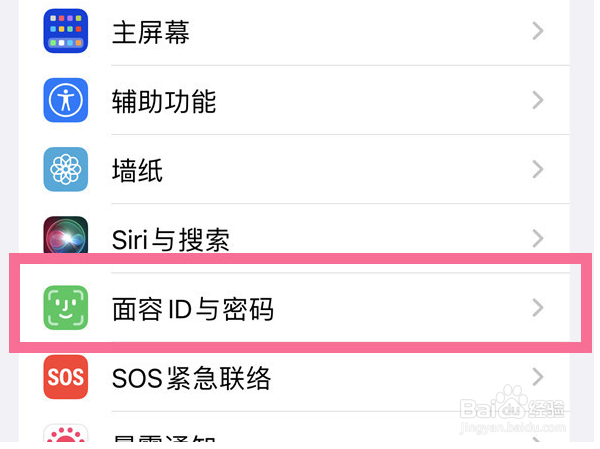This screenshot has height=449, width=600.
Task: Click the arrow on the 墙纸 row
Action: (538, 169)
